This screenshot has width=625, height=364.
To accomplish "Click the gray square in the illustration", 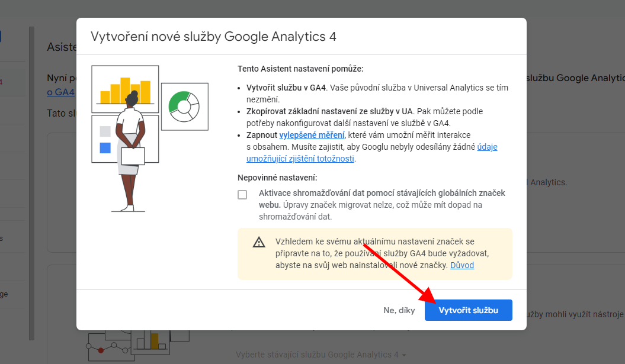I will tap(105, 131).
